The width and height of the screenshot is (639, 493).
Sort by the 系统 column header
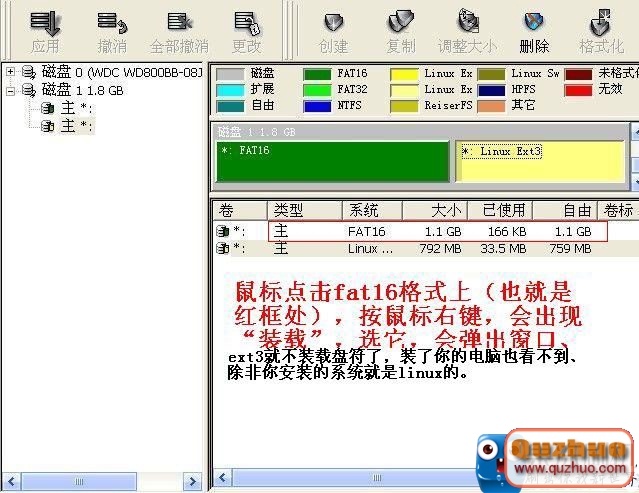coord(372,210)
